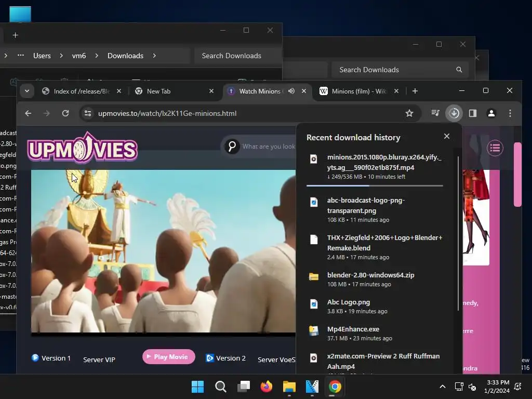
Task: Close the Index of /release tab
Action: tap(119, 91)
